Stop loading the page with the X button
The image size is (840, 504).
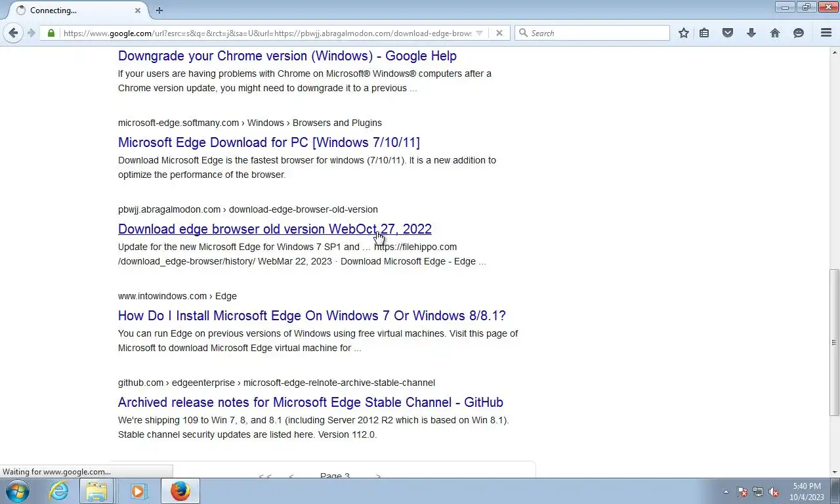click(x=499, y=33)
